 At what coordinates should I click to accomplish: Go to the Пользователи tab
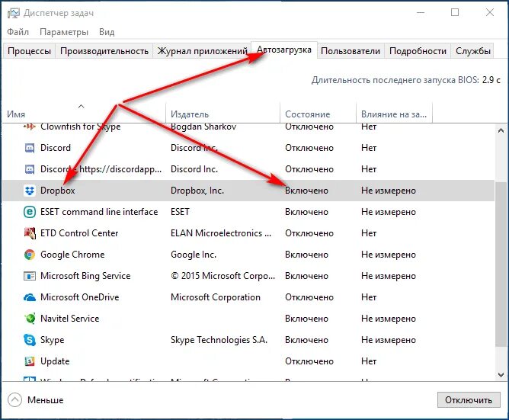351,51
